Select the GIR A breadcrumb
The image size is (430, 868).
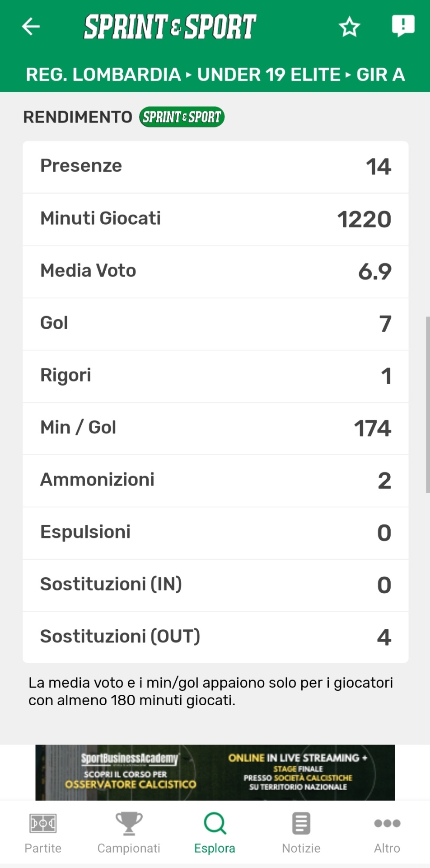(x=380, y=75)
